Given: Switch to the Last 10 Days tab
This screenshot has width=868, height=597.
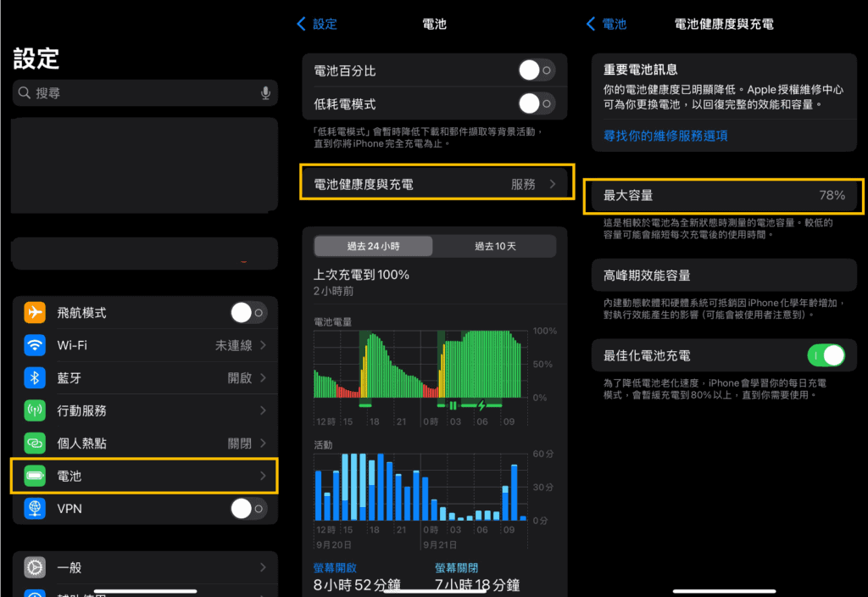Looking at the screenshot, I should pyautogui.click(x=495, y=246).
